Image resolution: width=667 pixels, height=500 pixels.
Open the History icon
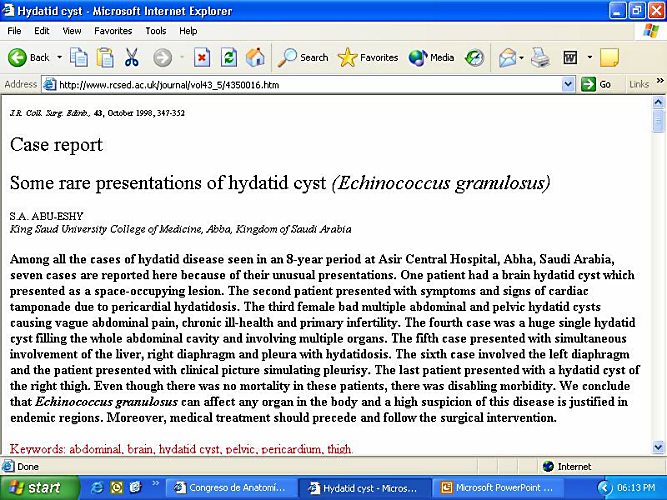click(x=474, y=57)
